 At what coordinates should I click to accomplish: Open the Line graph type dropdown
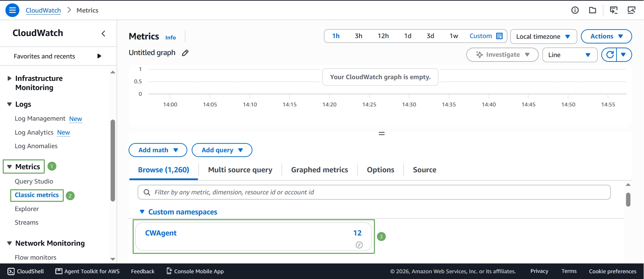(x=570, y=55)
